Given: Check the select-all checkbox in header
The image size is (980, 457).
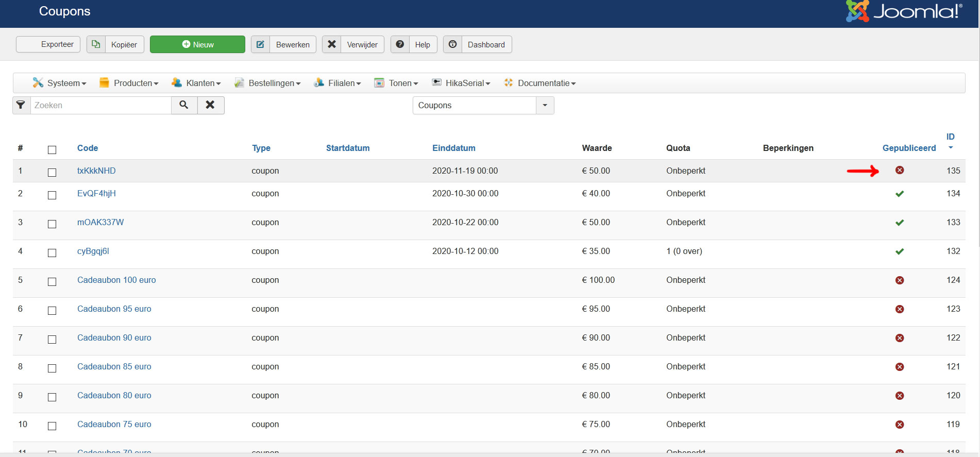Looking at the screenshot, I should 52,150.
